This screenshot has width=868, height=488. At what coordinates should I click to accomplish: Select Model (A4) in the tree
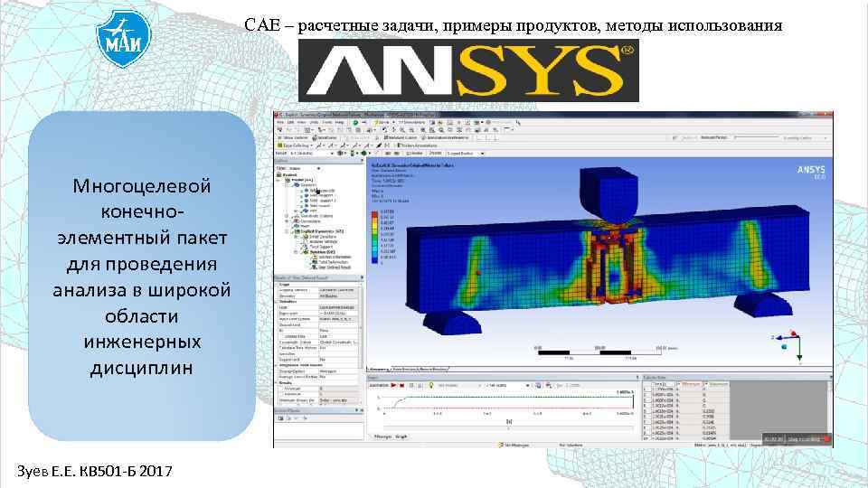[x=301, y=181]
